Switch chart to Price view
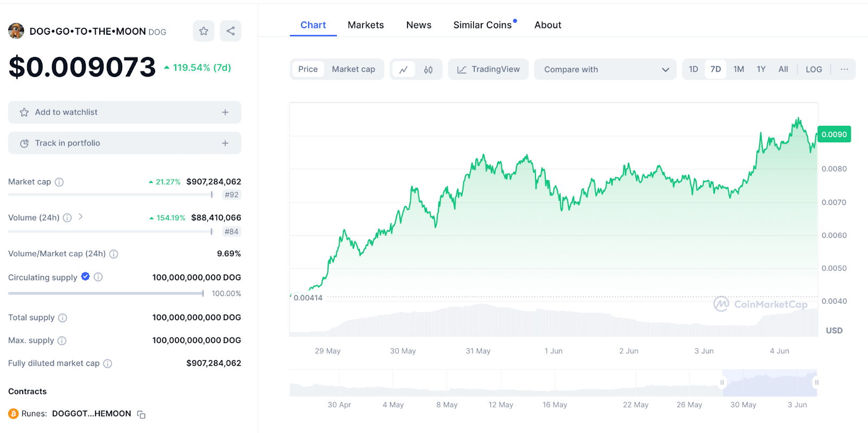Screen dimensions: 868x433 (308, 69)
